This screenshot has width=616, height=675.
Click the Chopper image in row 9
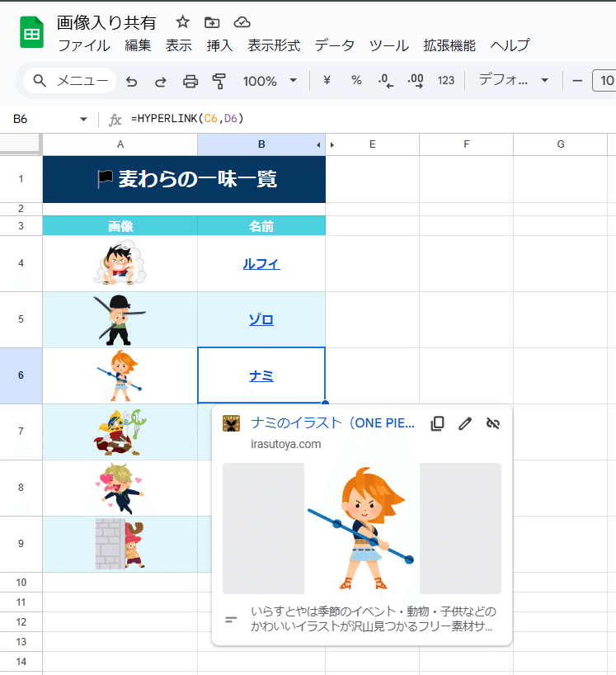pyautogui.click(x=120, y=544)
